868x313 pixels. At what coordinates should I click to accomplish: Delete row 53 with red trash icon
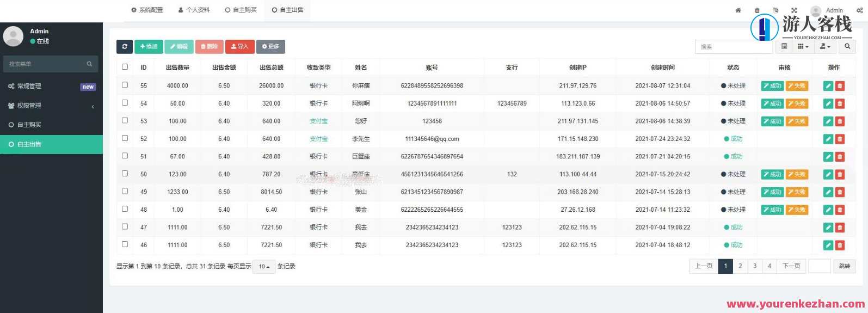tap(840, 121)
